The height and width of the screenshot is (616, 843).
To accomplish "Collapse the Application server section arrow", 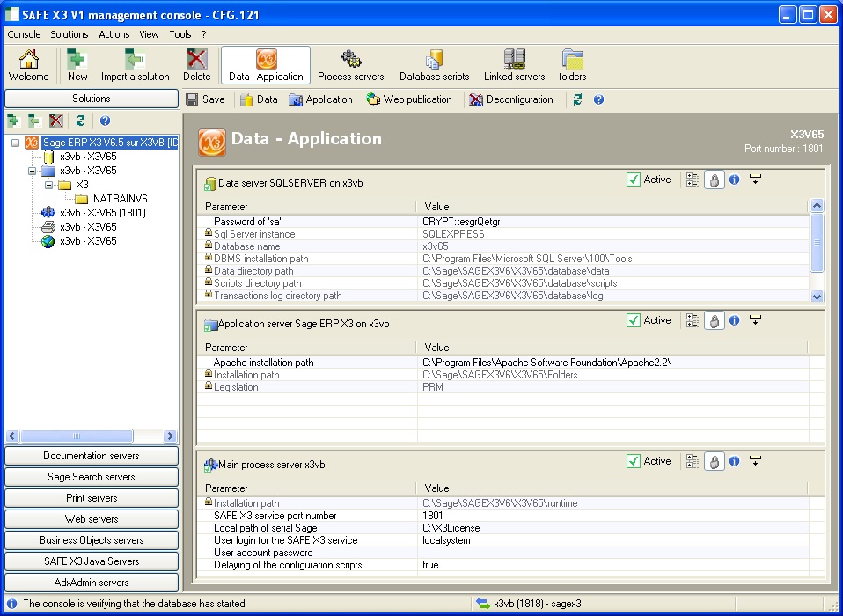I will pos(755,320).
